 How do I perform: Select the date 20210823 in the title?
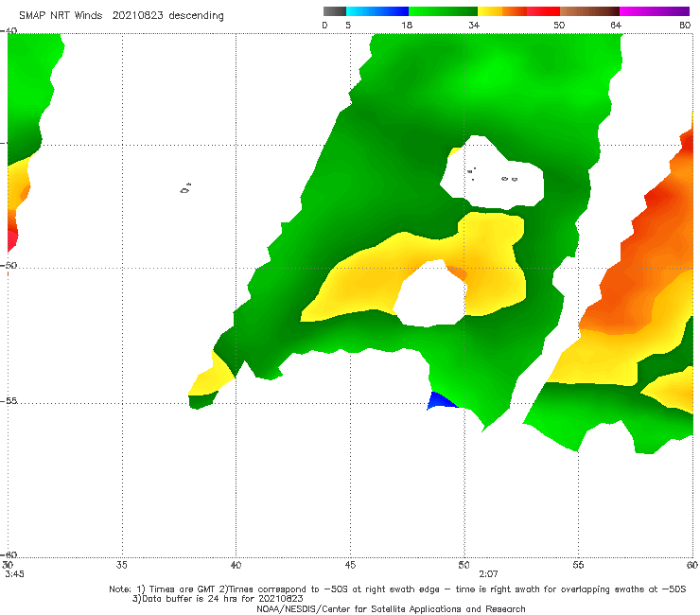[137, 16]
